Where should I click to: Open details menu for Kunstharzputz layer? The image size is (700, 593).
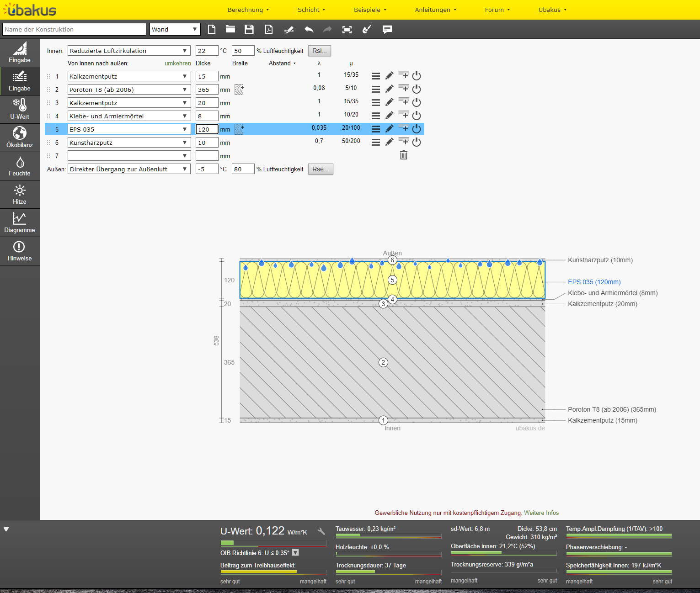pos(376,142)
